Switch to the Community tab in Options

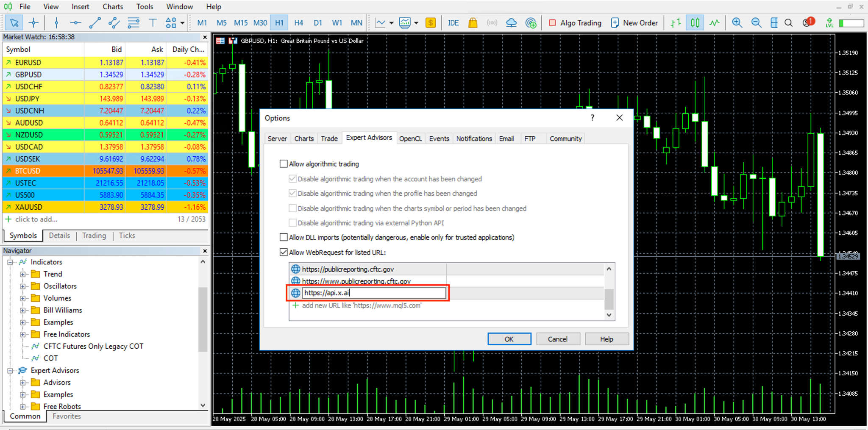click(565, 139)
